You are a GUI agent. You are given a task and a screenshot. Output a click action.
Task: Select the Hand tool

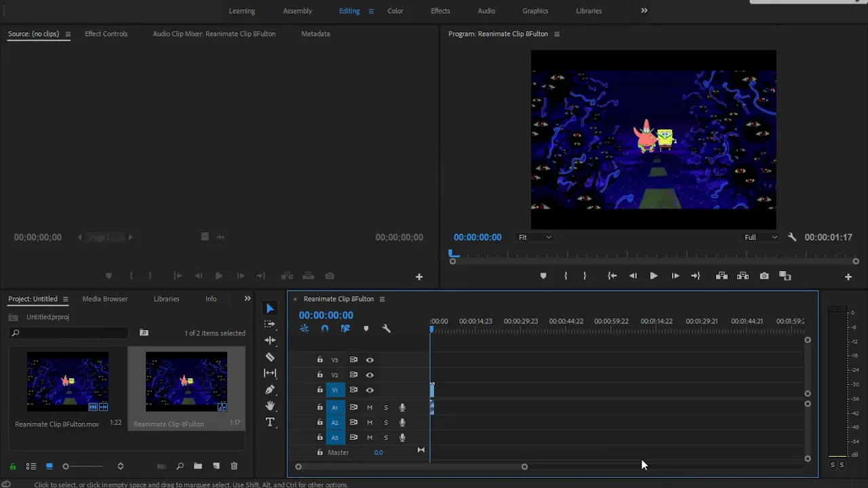tap(270, 406)
